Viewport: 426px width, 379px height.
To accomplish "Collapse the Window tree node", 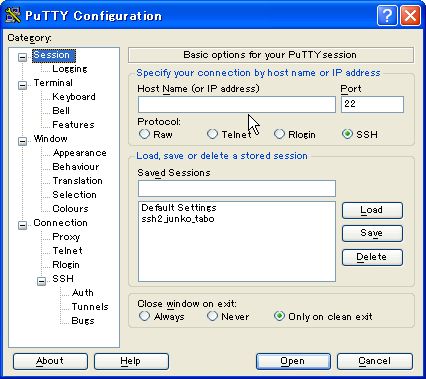I will 22,141.
